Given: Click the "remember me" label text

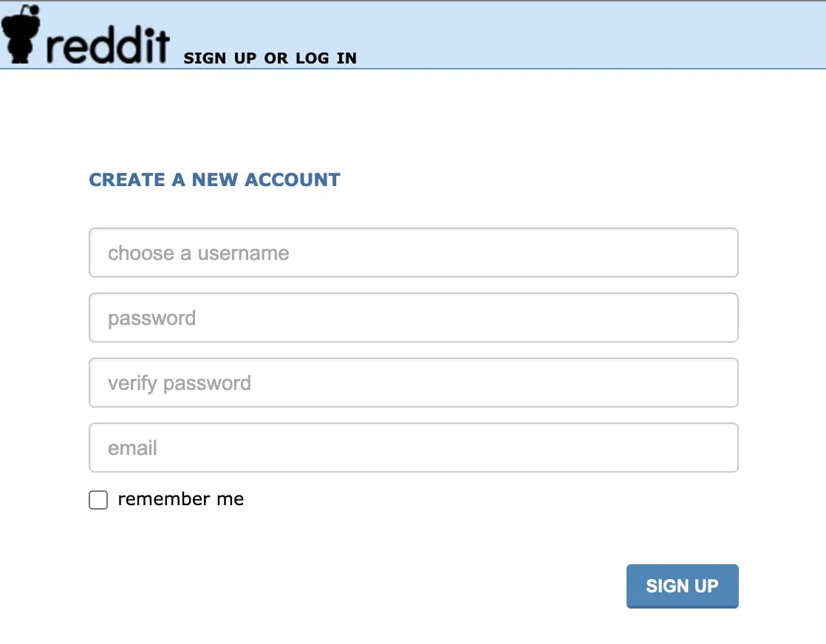Looking at the screenshot, I should [x=180, y=499].
